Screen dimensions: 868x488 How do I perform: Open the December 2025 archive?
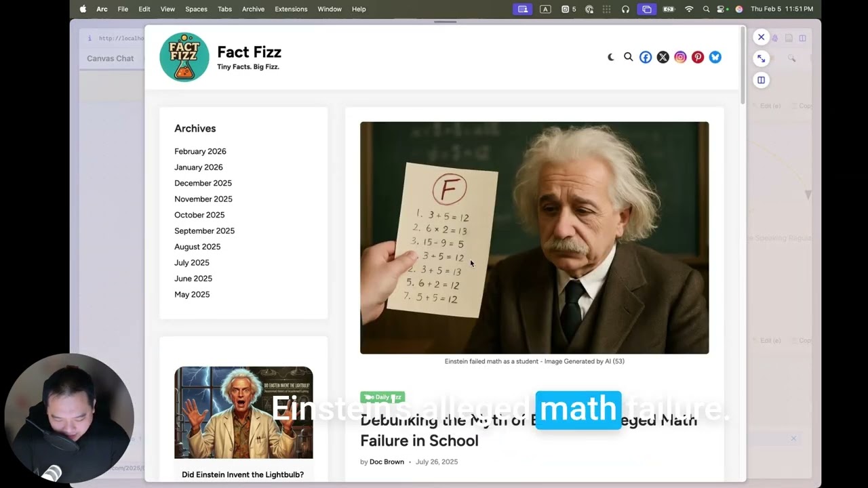203,183
